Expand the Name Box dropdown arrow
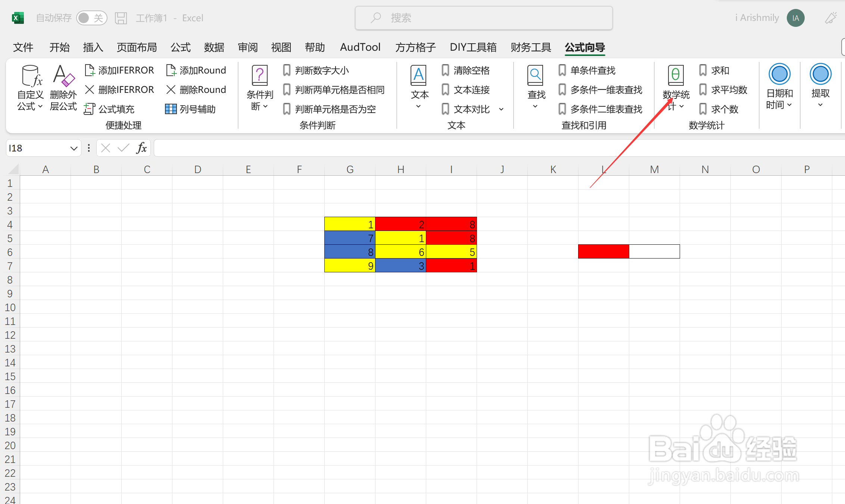Screen dimensions: 845x504 point(74,148)
